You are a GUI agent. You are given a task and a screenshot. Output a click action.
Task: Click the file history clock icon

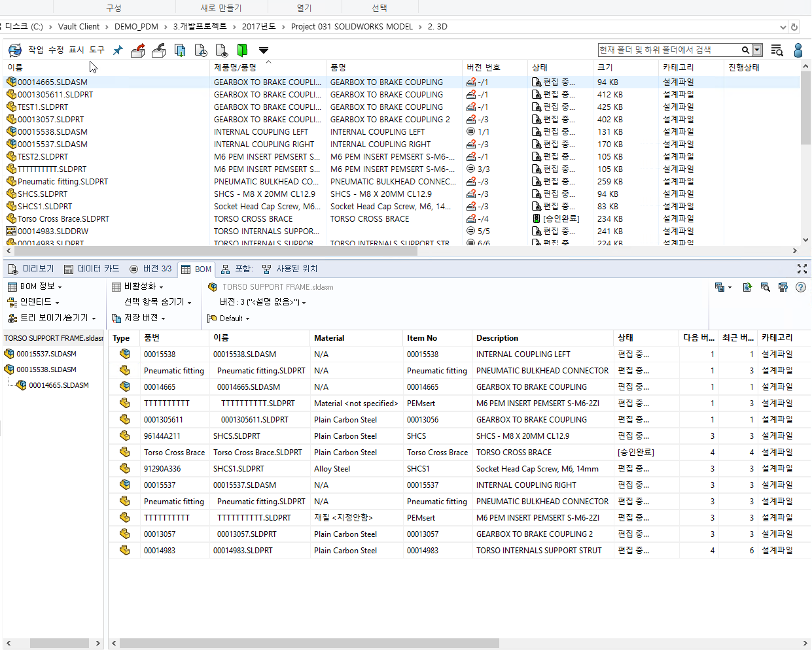click(201, 50)
